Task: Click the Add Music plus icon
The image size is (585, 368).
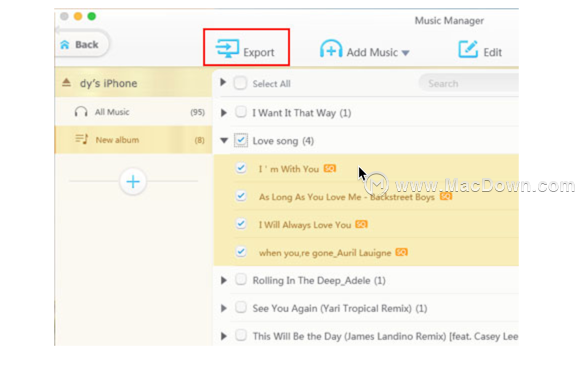Action: coord(331,49)
